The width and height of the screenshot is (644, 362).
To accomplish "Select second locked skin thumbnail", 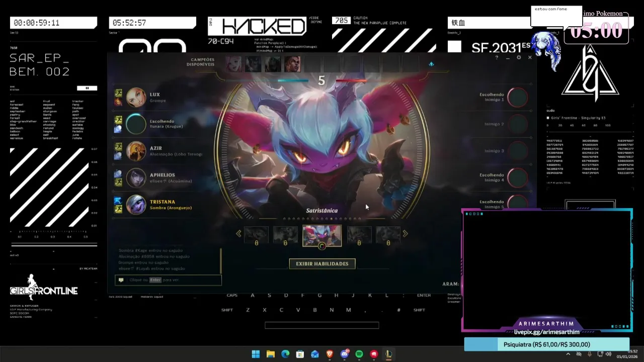I will click(x=285, y=235).
